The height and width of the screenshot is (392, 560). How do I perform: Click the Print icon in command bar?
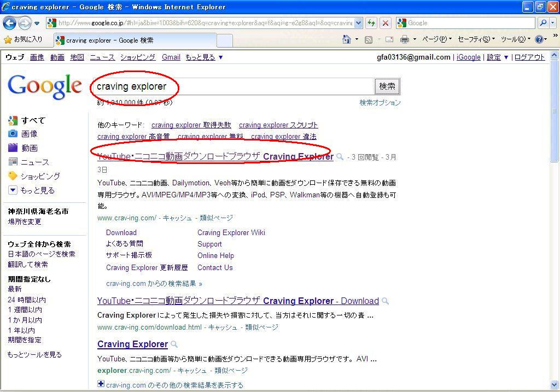tap(404, 39)
